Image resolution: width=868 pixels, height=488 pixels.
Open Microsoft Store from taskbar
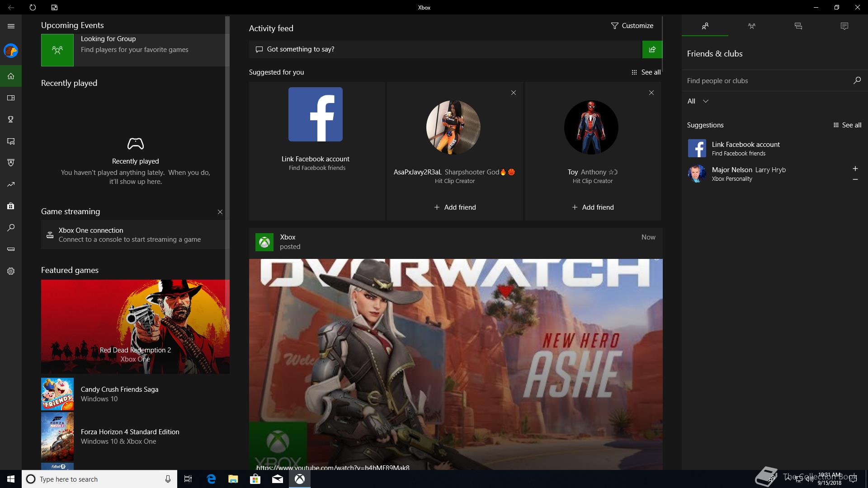point(255,479)
